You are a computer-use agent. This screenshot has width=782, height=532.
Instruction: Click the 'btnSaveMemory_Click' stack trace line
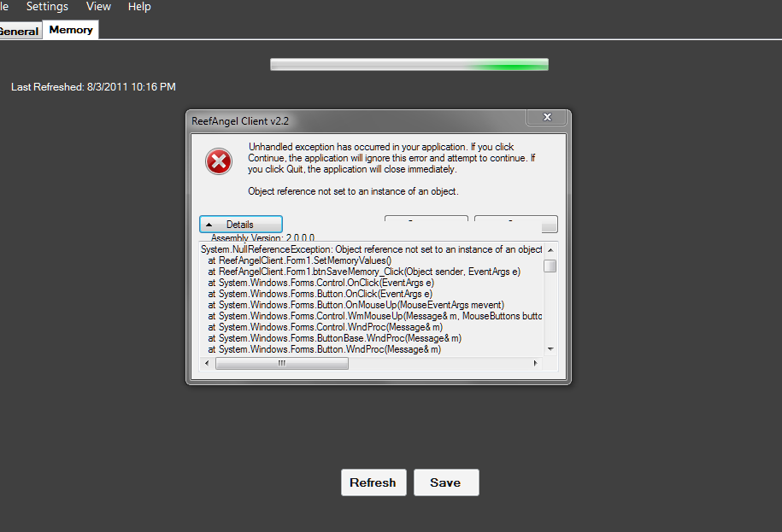click(x=364, y=272)
